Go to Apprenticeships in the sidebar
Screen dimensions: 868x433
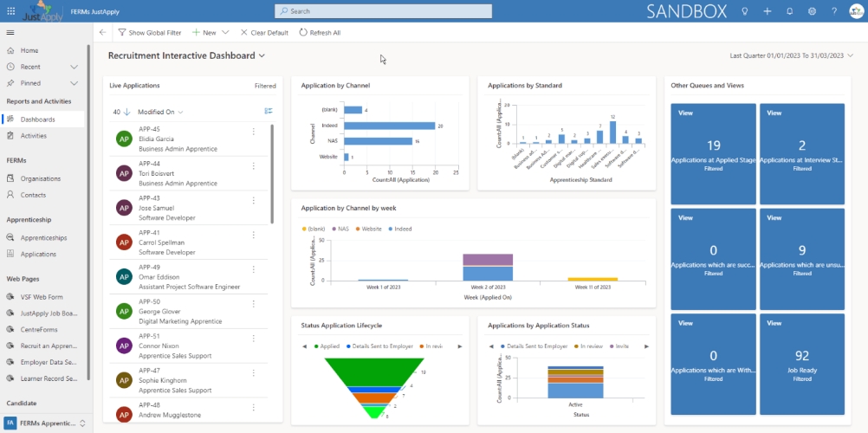[x=44, y=237]
